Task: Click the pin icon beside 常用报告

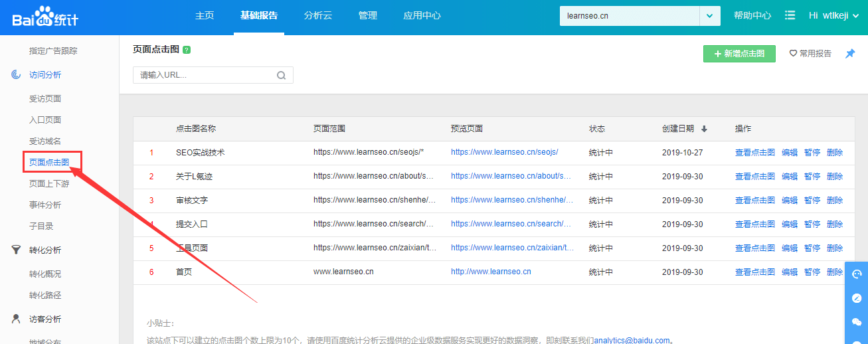Action: [x=850, y=54]
